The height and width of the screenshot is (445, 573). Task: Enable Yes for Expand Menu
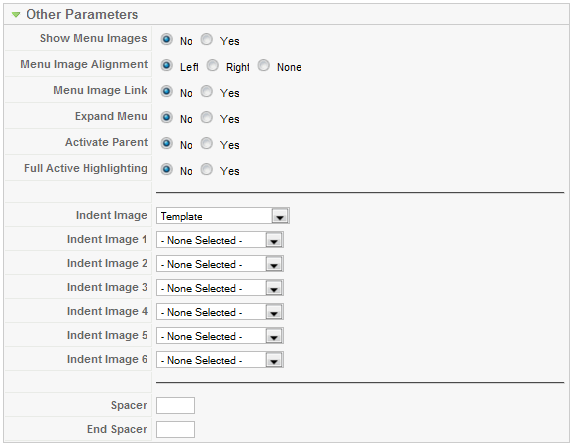pos(206,117)
